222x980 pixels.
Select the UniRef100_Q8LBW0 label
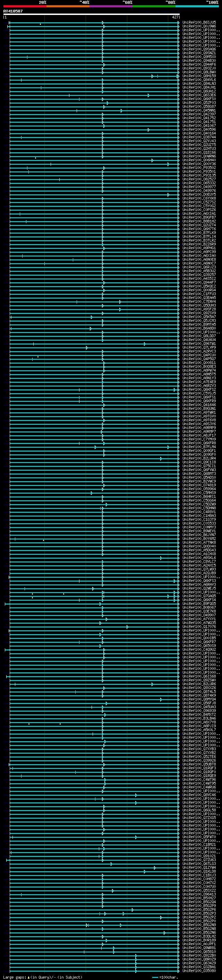click(x=199, y=72)
